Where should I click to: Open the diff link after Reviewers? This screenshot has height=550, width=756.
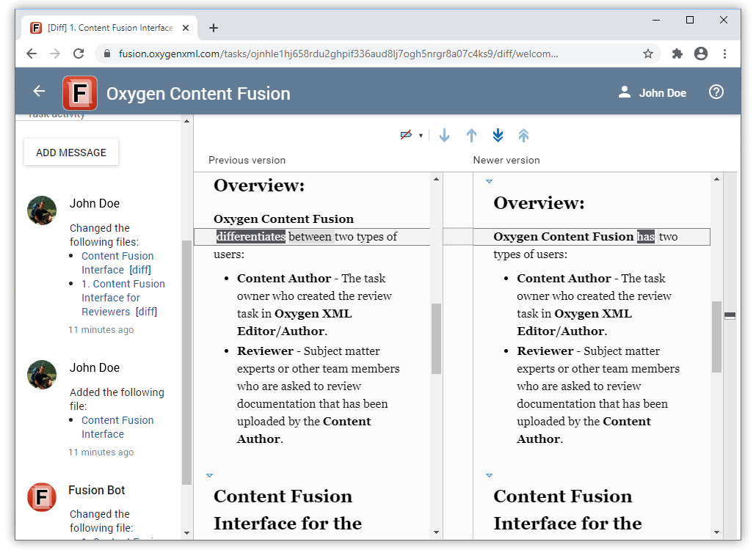(147, 312)
